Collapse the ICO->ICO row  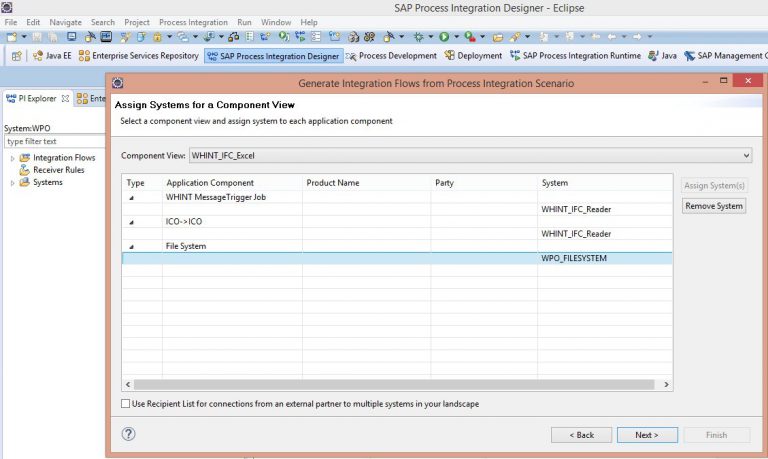pyautogui.click(x=131, y=222)
